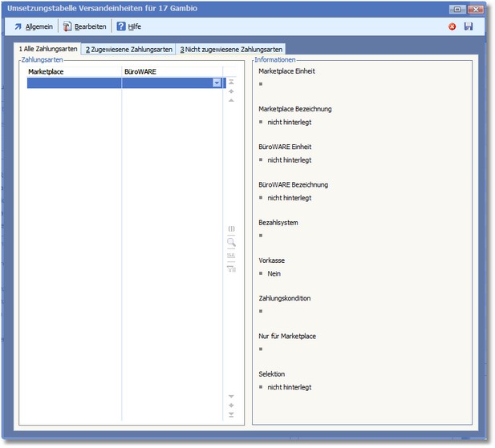The height and width of the screenshot is (448, 495).
Task: Open the BüroWARE dropdown in selected row
Action: pyautogui.click(x=217, y=83)
